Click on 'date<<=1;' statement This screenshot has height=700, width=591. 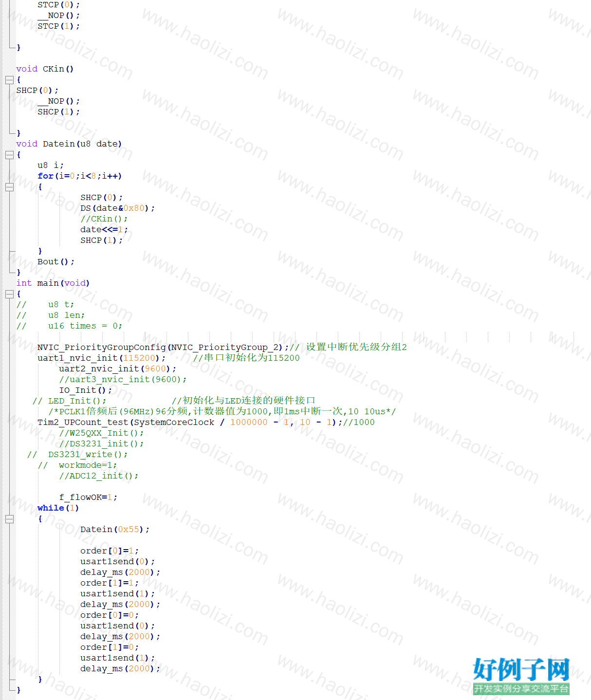[104, 230]
